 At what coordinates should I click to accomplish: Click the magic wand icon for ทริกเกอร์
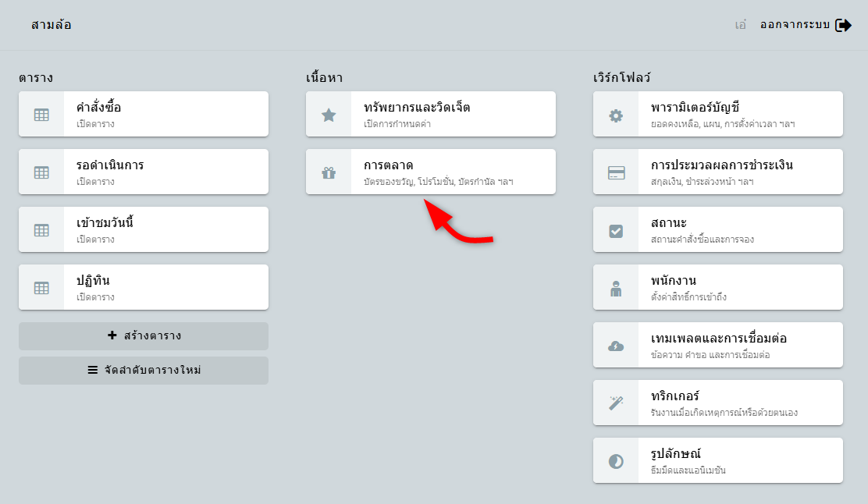(616, 403)
